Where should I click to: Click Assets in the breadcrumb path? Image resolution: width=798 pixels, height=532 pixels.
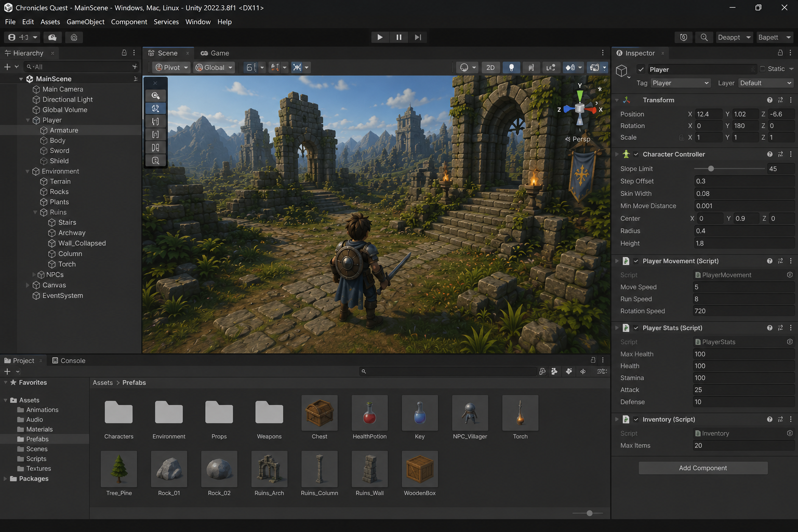(x=103, y=382)
